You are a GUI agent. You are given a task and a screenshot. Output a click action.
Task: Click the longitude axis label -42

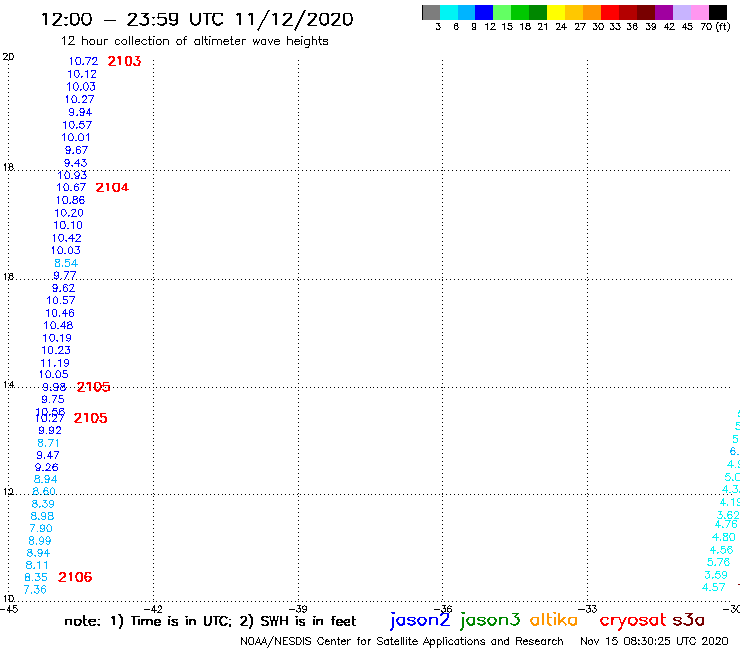click(x=154, y=609)
